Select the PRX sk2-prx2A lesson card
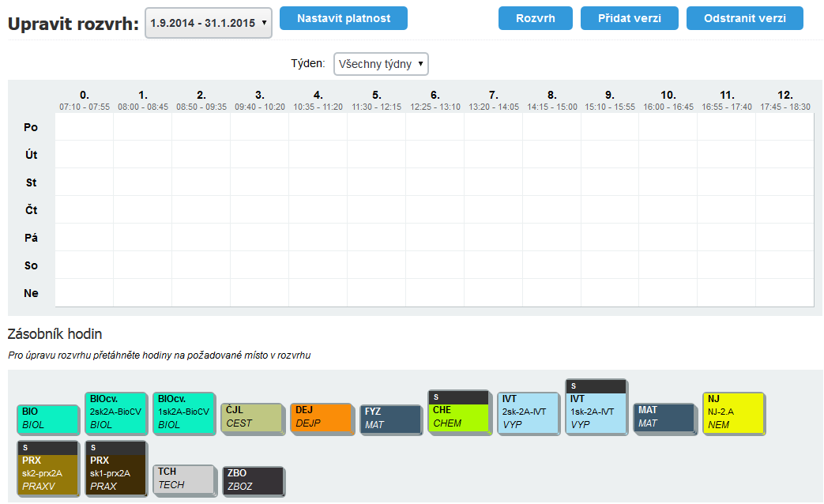 coord(48,468)
